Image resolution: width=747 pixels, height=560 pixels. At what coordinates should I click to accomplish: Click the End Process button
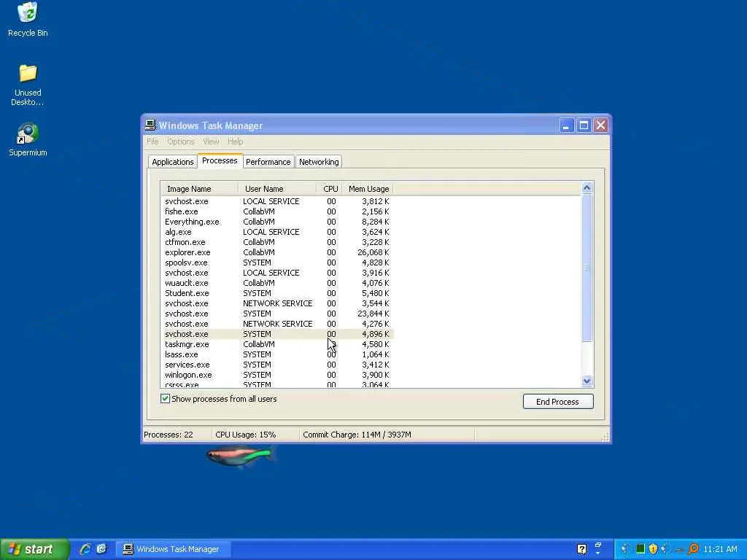[558, 402]
